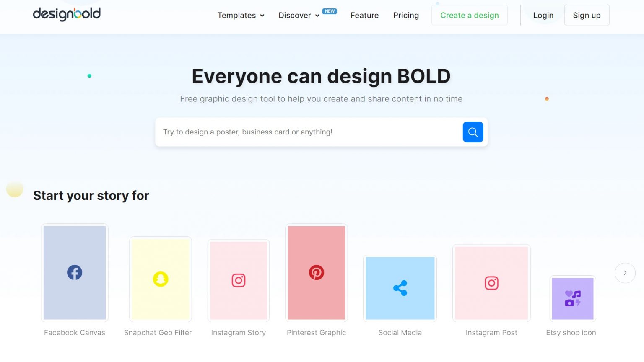Click the Snapchat ghost icon
The width and height of the screenshot is (644, 362).
click(x=161, y=279)
